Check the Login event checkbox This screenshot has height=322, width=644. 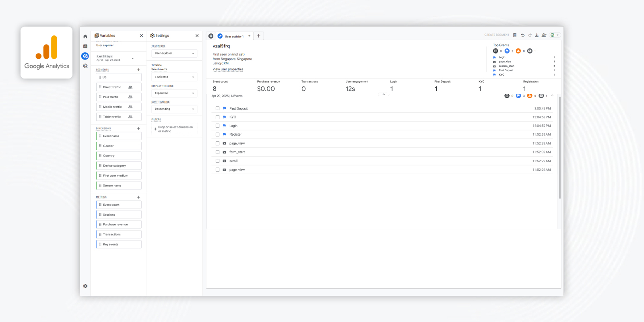tap(217, 126)
